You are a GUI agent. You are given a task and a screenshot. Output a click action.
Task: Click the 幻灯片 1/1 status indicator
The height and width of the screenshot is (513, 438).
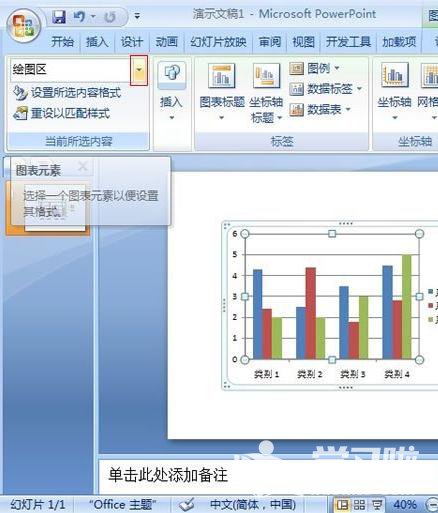pos(38,505)
